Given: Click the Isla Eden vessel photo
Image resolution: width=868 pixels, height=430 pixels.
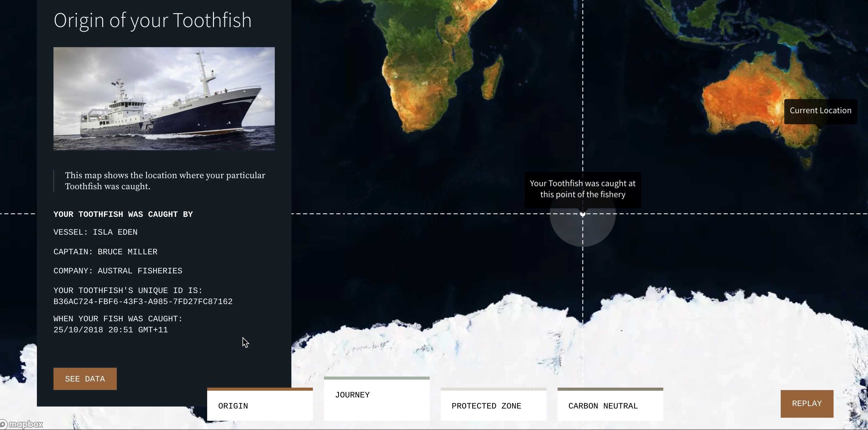Looking at the screenshot, I should (164, 99).
